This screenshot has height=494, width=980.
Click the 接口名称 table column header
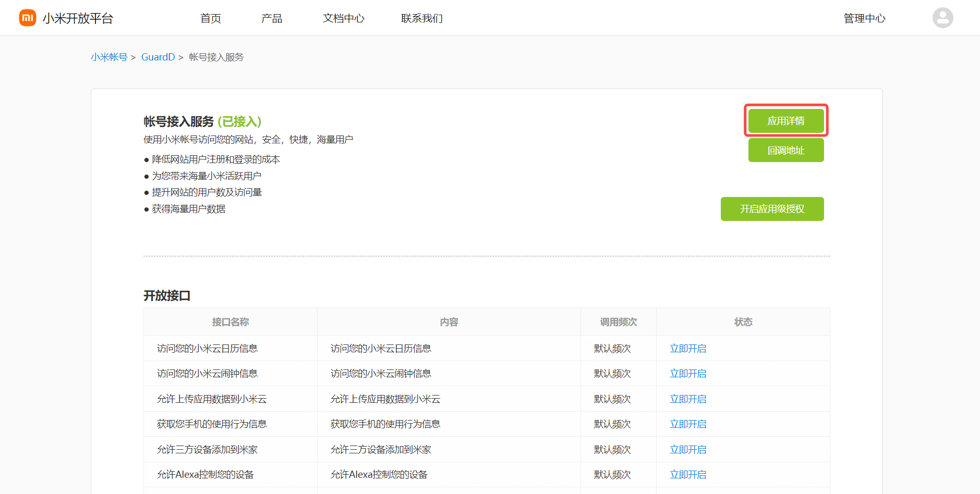point(230,322)
